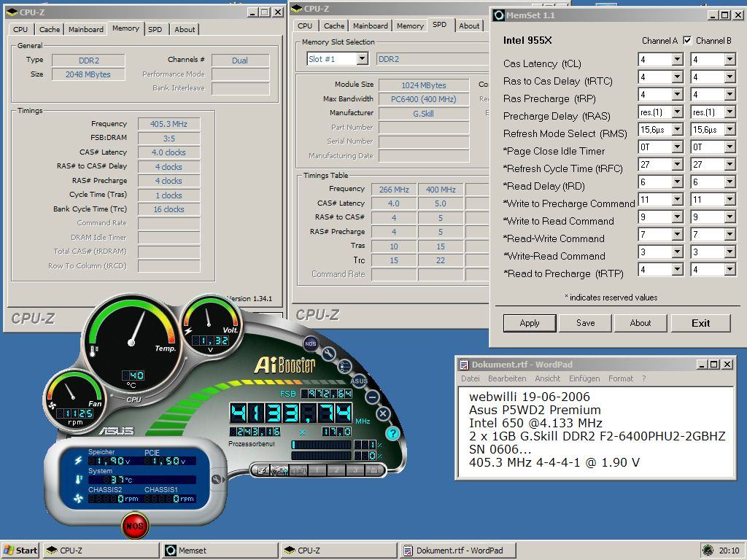The image size is (747, 560).
Task: Open the Windows Start menu
Action: tap(20, 551)
